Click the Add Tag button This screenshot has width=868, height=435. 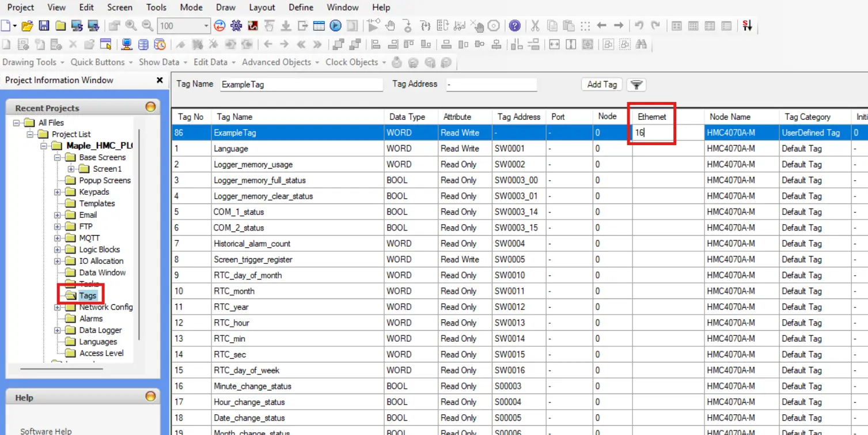[601, 84]
